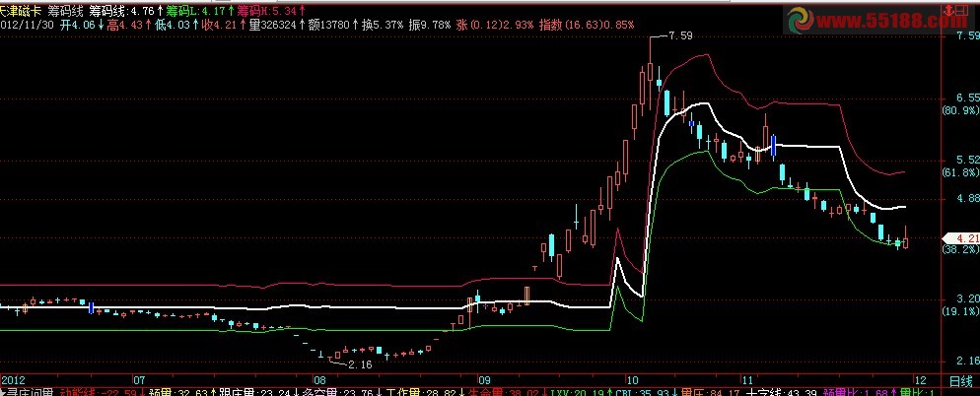Click the 7.59 price axis label on right
980x396 pixels.
click(x=967, y=35)
